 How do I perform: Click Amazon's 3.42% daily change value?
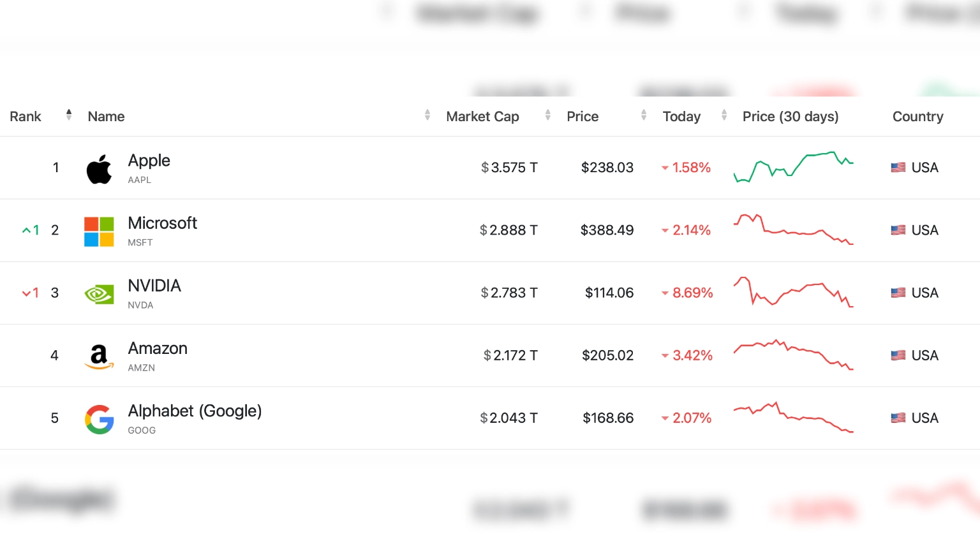tap(692, 355)
